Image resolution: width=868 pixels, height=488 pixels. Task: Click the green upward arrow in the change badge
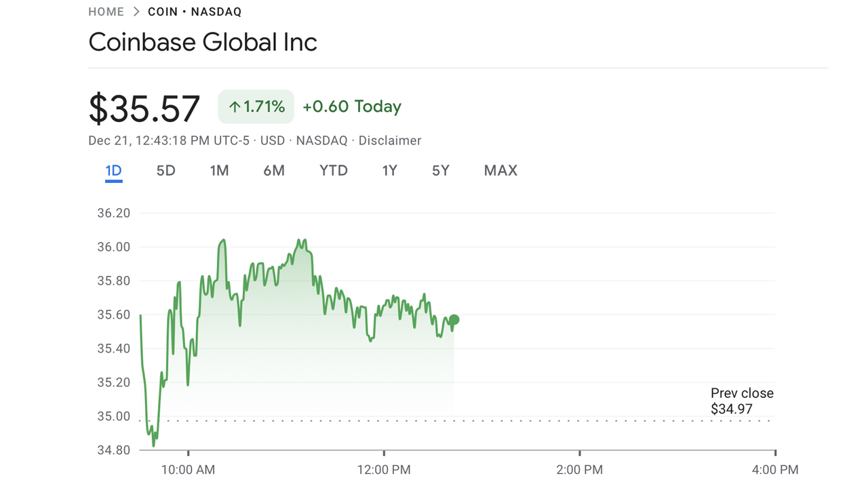235,106
